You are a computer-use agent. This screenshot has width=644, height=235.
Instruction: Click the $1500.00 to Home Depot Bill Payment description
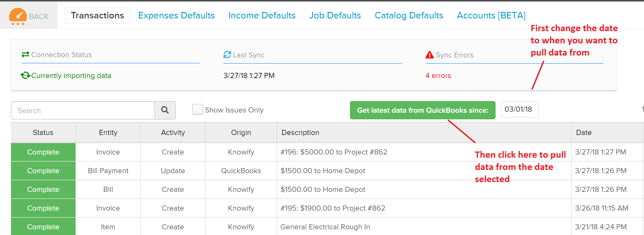coord(323,171)
